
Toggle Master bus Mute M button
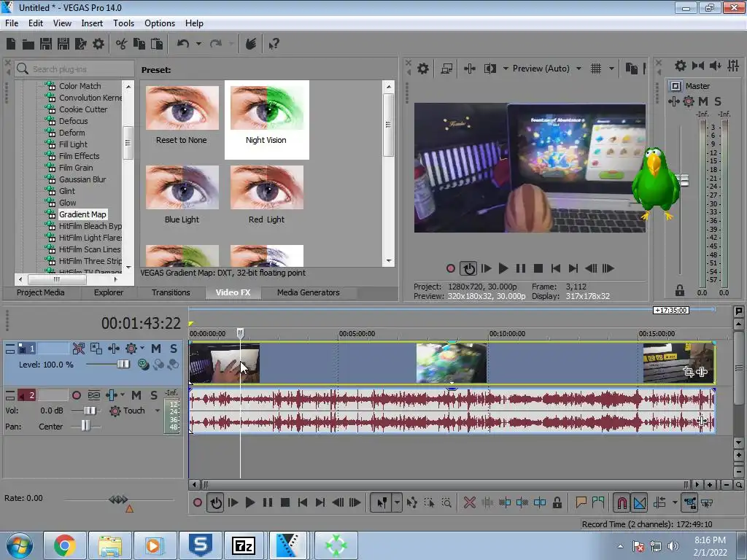tap(703, 101)
